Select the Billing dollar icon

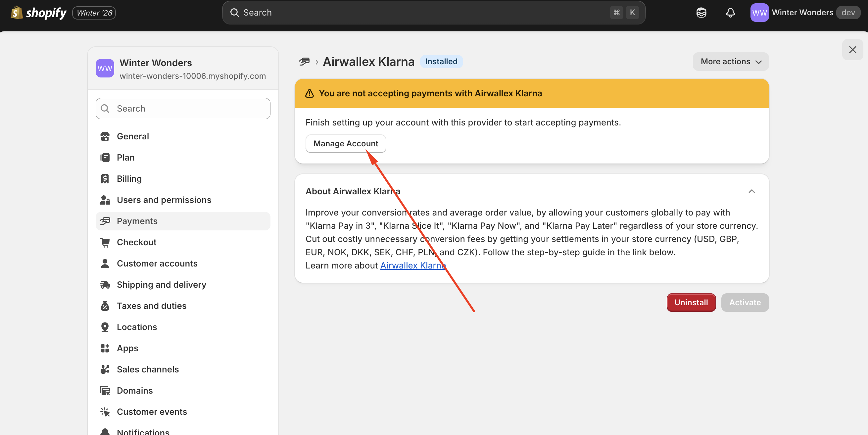tap(105, 178)
